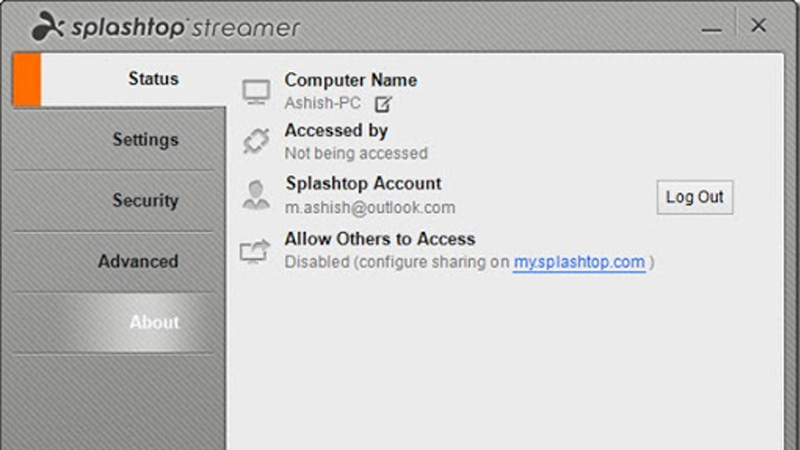
Task: Click the computer monitor icon beside Computer Name
Action: pos(256,92)
